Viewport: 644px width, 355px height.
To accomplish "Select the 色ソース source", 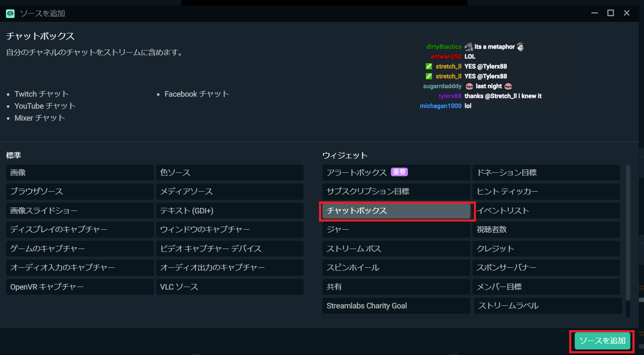I will [x=230, y=172].
